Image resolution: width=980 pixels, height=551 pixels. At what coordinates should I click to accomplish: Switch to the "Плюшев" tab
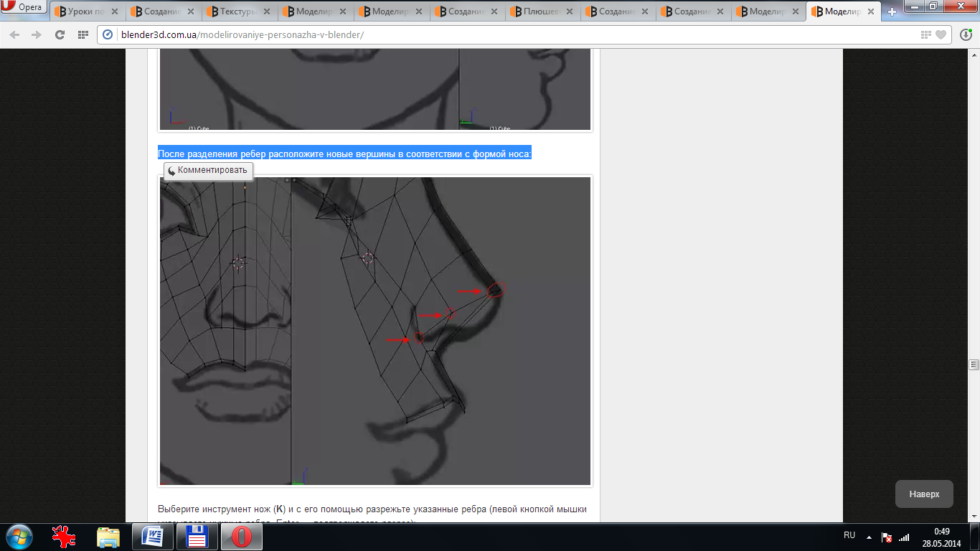[x=542, y=11]
